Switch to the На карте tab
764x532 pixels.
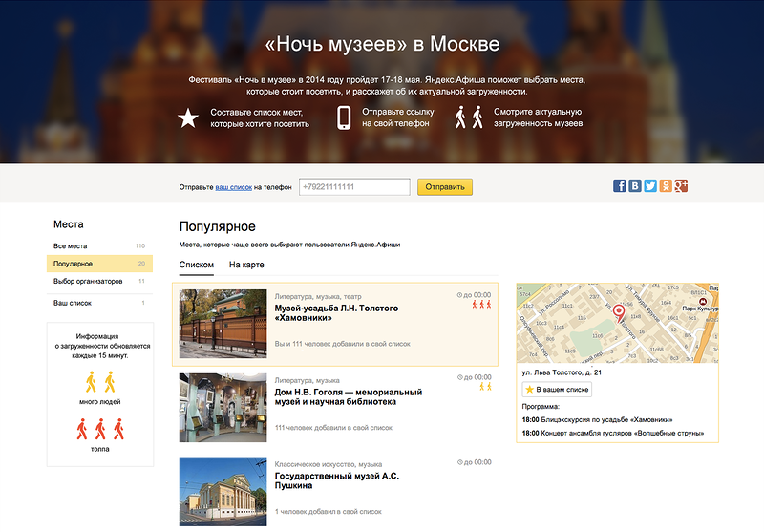pyautogui.click(x=246, y=265)
